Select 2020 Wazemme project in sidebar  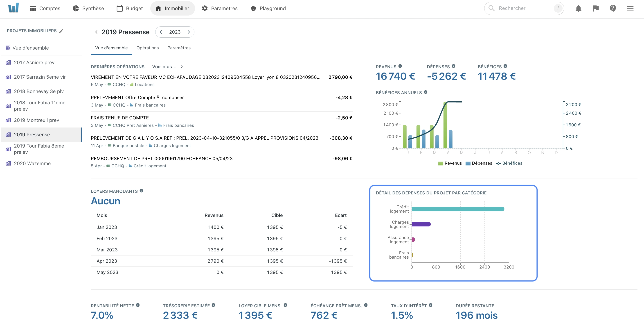tap(32, 164)
